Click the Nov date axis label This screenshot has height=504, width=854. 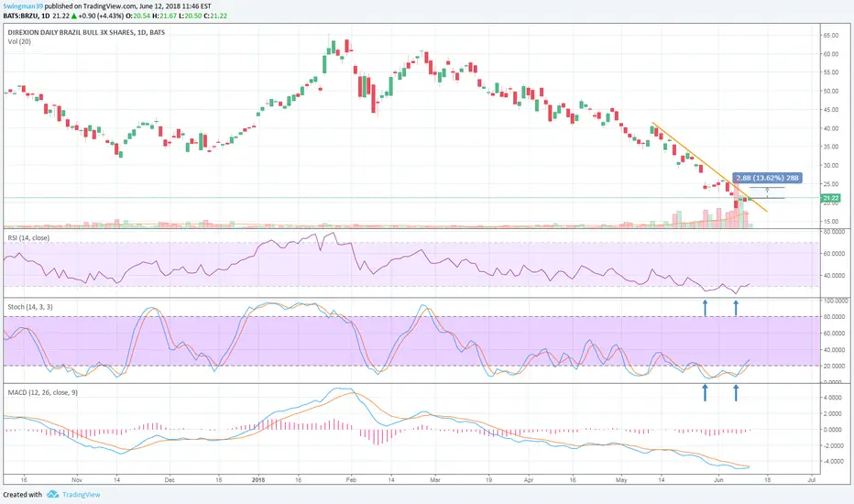pyautogui.click(x=77, y=480)
